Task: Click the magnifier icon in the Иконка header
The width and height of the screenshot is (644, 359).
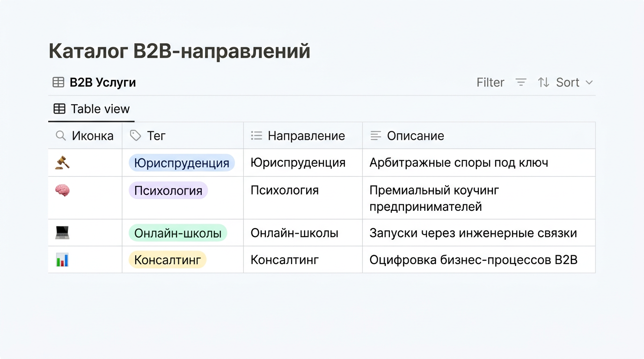Action: pos(61,136)
